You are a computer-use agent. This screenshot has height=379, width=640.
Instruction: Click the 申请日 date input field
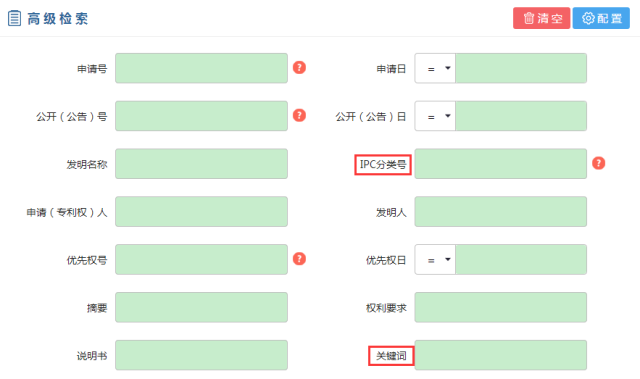[x=521, y=68]
